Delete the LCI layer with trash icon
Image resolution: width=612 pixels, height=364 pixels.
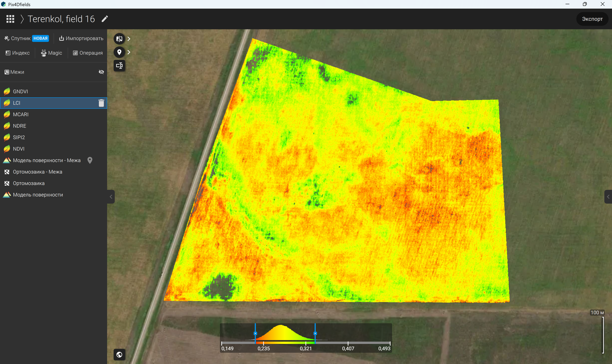tap(101, 103)
